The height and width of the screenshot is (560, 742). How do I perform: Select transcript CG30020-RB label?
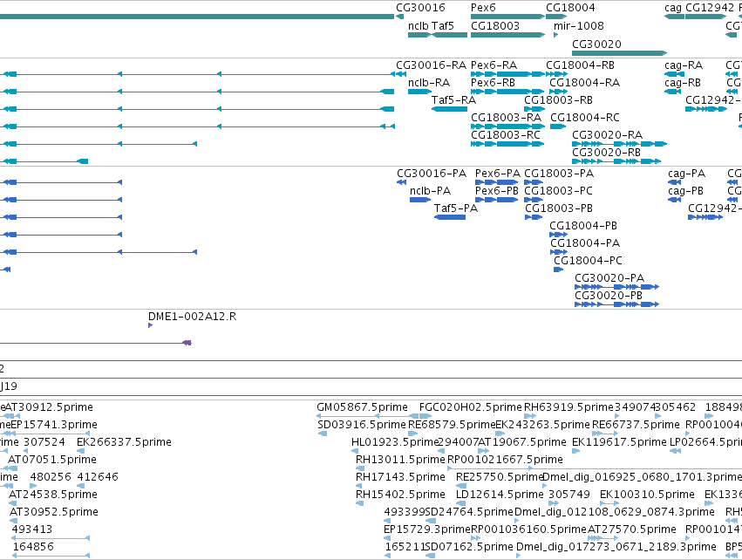click(606, 152)
